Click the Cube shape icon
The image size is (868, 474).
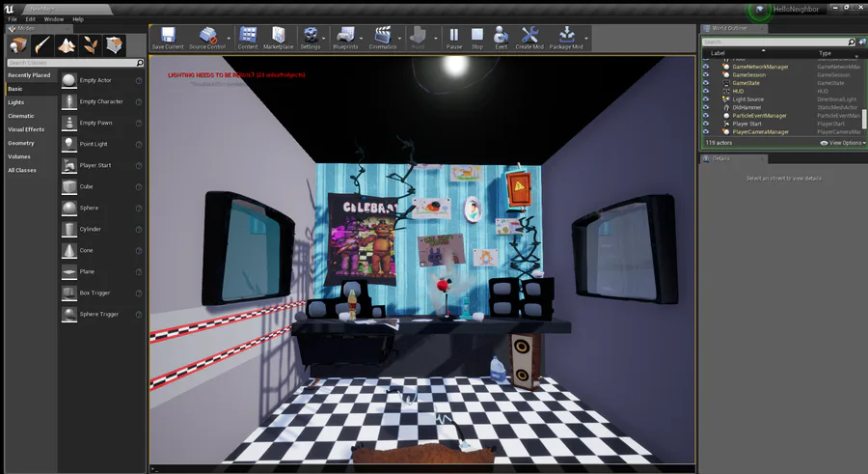point(69,187)
